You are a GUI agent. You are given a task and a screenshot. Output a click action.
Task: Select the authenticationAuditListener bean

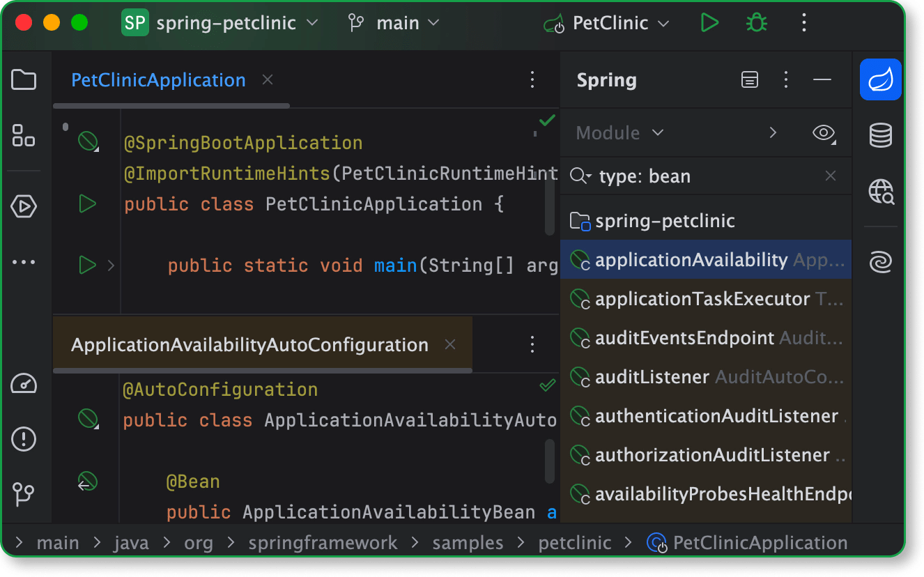coord(706,416)
